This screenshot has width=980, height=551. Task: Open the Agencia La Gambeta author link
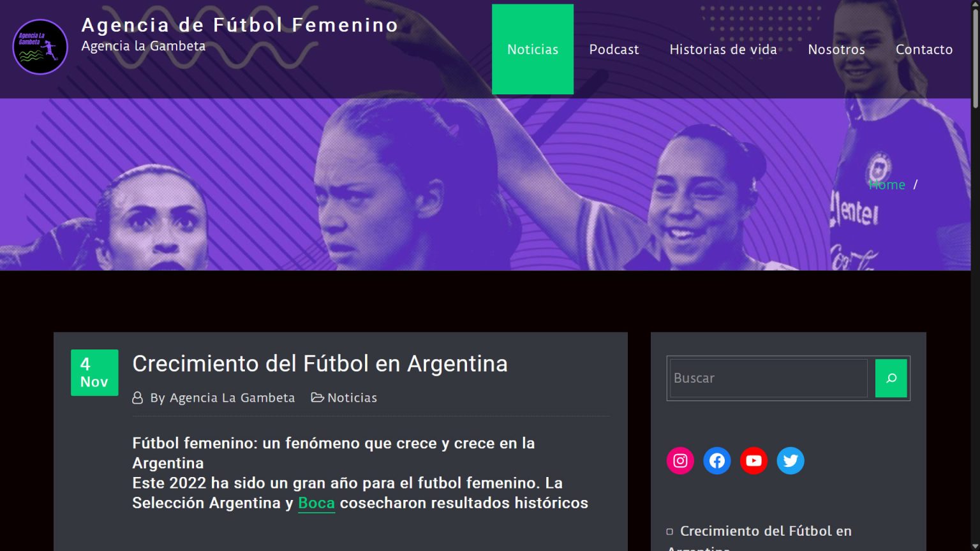coord(232,398)
